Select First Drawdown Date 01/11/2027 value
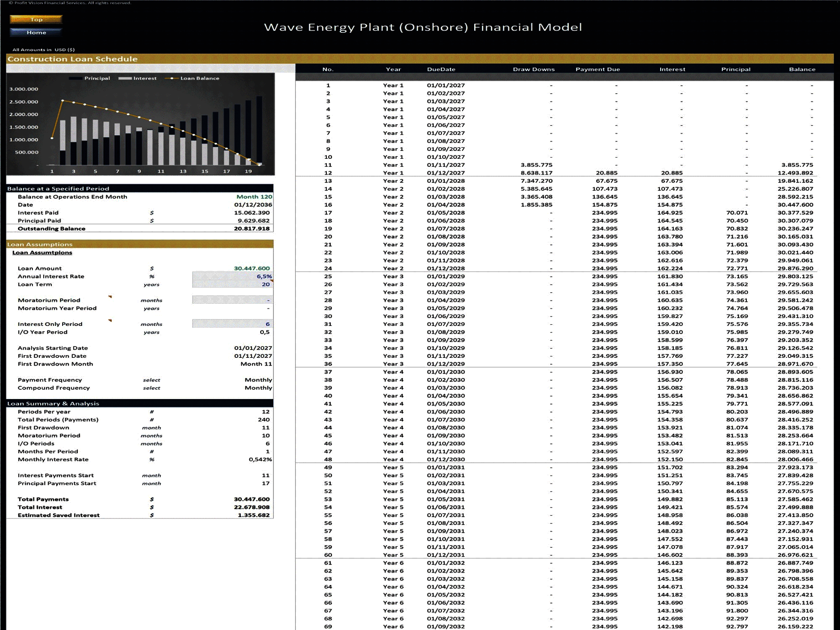 pyautogui.click(x=253, y=356)
